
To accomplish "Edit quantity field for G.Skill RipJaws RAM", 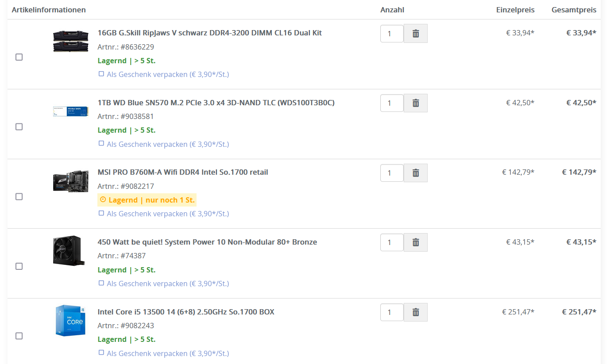I will (x=392, y=34).
